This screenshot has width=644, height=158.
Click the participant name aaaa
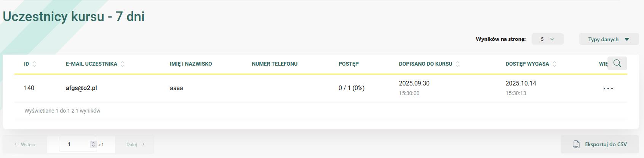(x=176, y=88)
